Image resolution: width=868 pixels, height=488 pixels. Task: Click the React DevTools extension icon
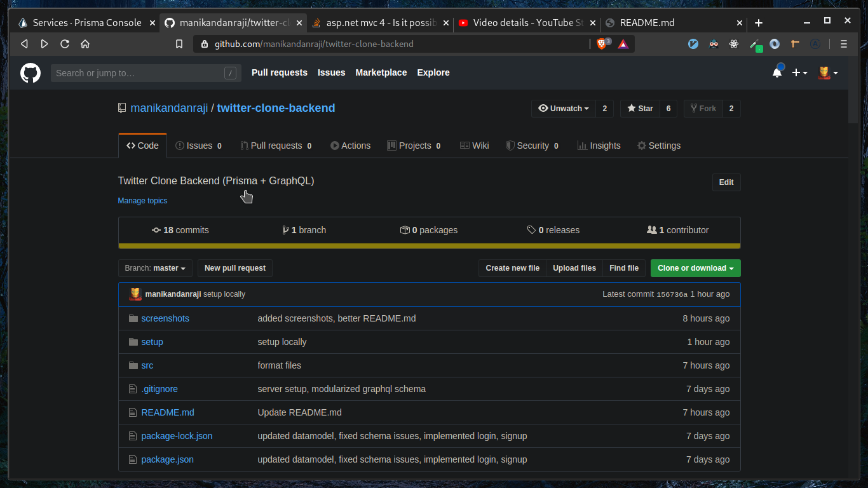(x=734, y=44)
